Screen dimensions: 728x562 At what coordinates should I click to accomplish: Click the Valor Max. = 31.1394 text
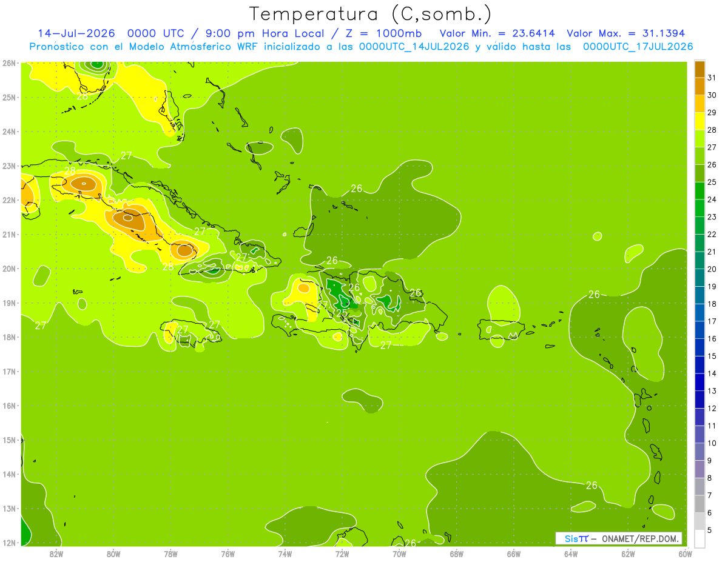coord(626,33)
